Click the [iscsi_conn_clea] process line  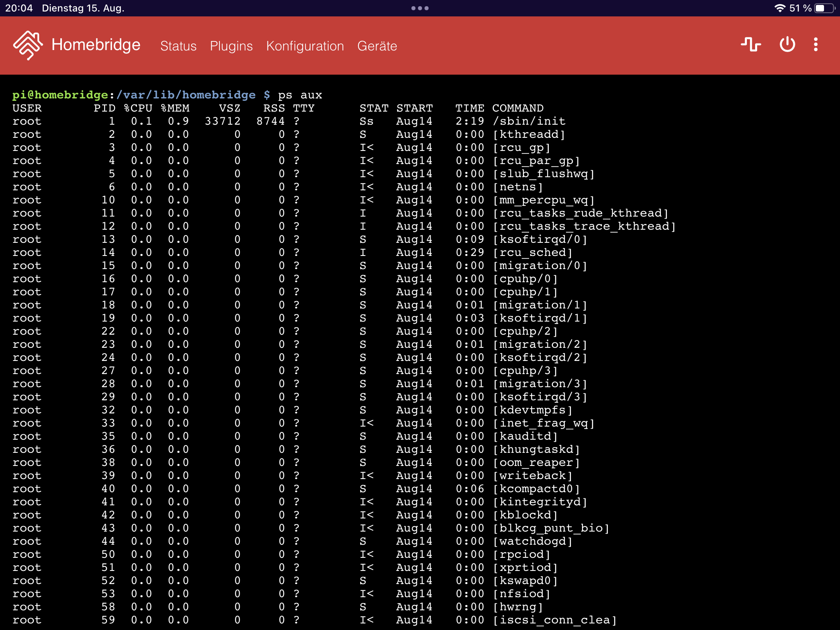(x=555, y=620)
